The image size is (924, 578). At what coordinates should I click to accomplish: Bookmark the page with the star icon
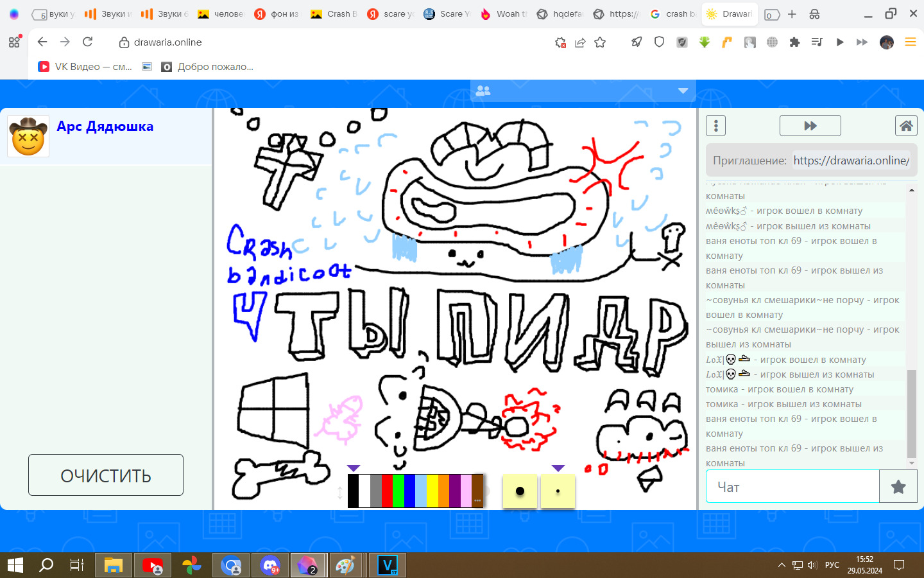coord(600,42)
